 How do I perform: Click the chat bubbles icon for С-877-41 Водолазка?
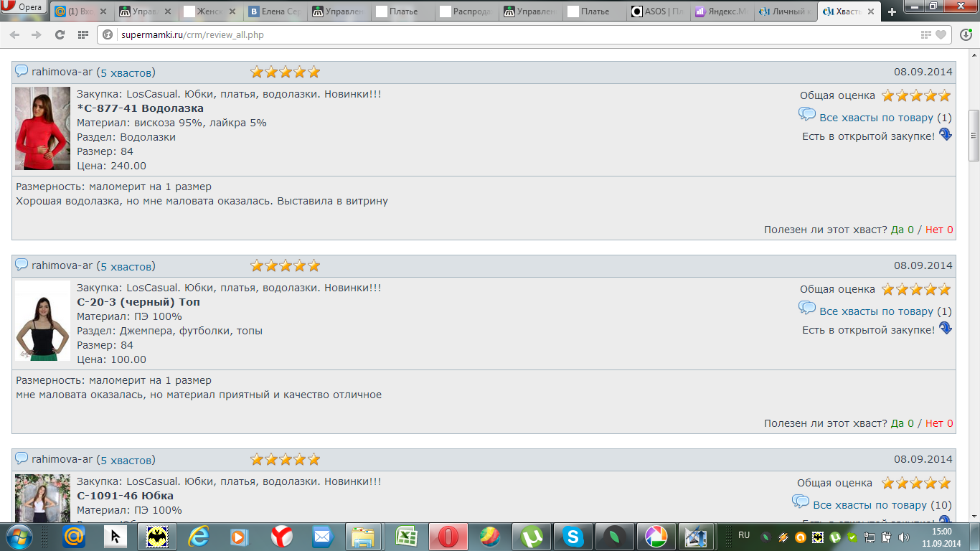point(807,115)
